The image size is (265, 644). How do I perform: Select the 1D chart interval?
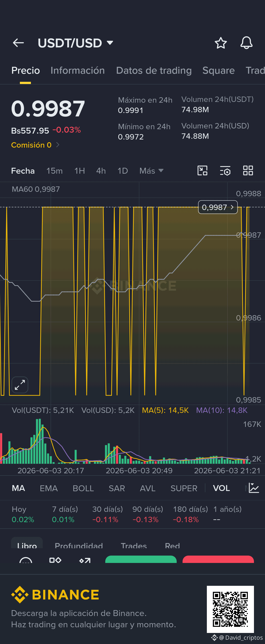[123, 171]
